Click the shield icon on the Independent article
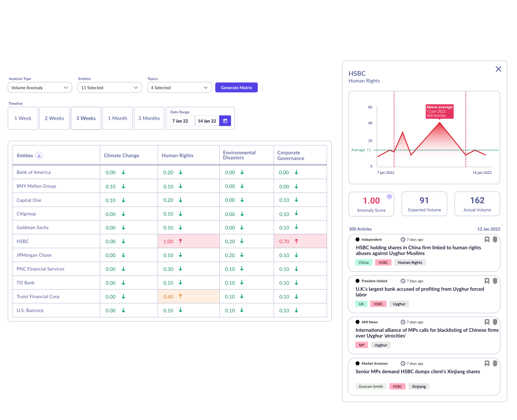Image resolution: width=517 pixels, height=420 pixels. (x=495, y=239)
